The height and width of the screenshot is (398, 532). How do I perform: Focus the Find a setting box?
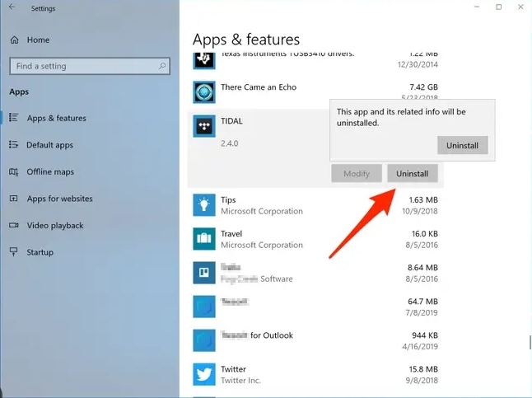pyautogui.click(x=90, y=66)
